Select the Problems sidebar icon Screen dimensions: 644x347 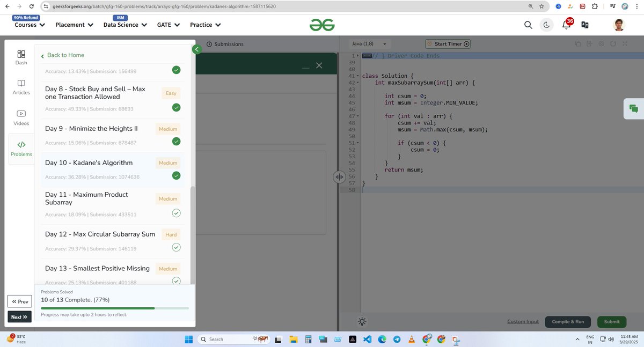coord(21,149)
